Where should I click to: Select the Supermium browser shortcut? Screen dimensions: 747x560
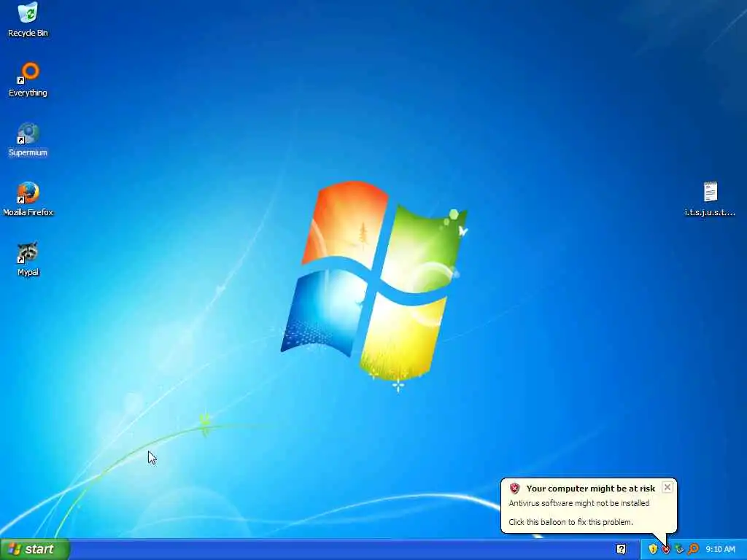click(x=28, y=139)
